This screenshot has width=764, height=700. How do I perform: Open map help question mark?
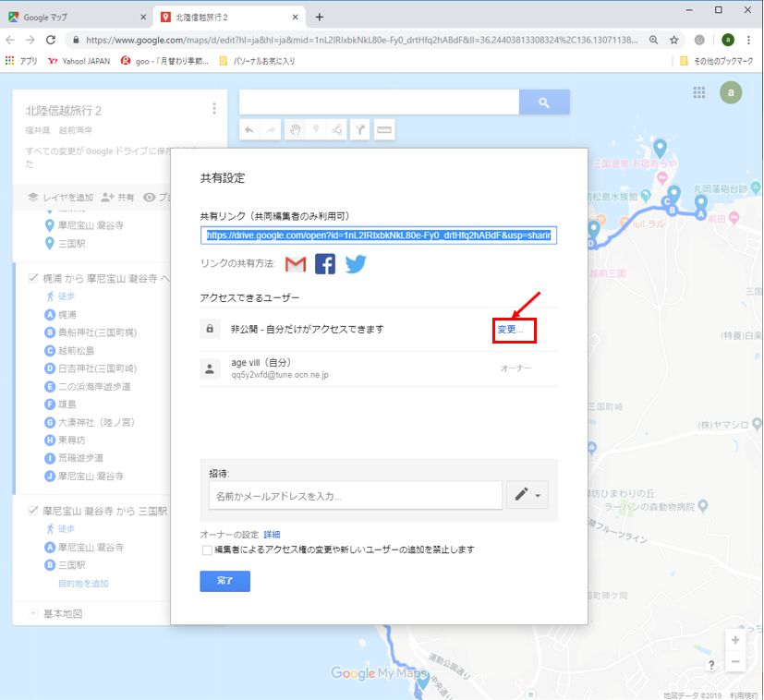[711, 664]
